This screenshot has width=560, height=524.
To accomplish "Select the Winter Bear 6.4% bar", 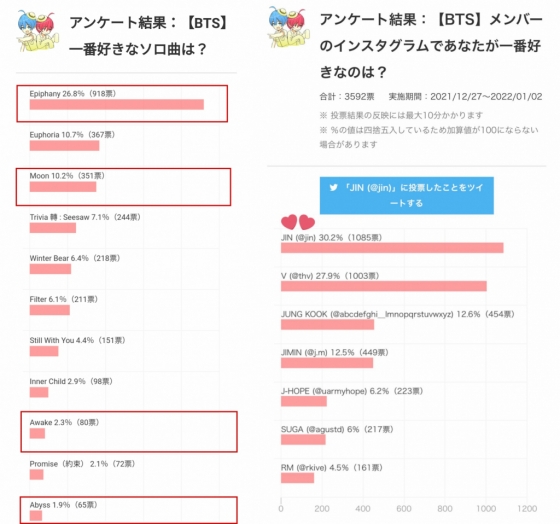I will tap(50, 269).
